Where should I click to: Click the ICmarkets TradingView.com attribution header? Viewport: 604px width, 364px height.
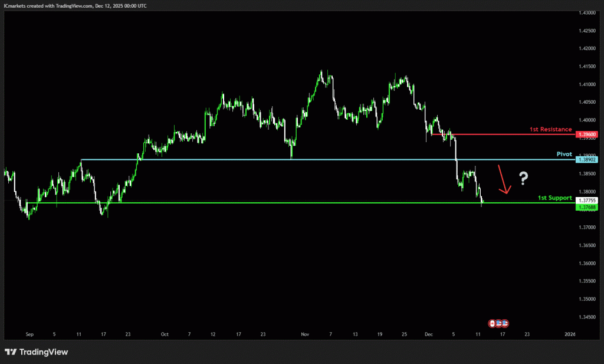pos(75,5)
